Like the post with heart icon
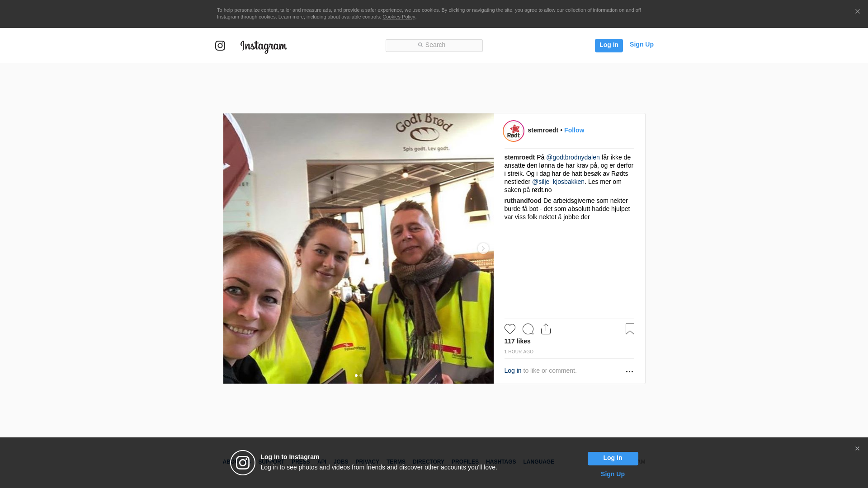The width and height of the screenshot is (868, 488). (x=510, y=329)
